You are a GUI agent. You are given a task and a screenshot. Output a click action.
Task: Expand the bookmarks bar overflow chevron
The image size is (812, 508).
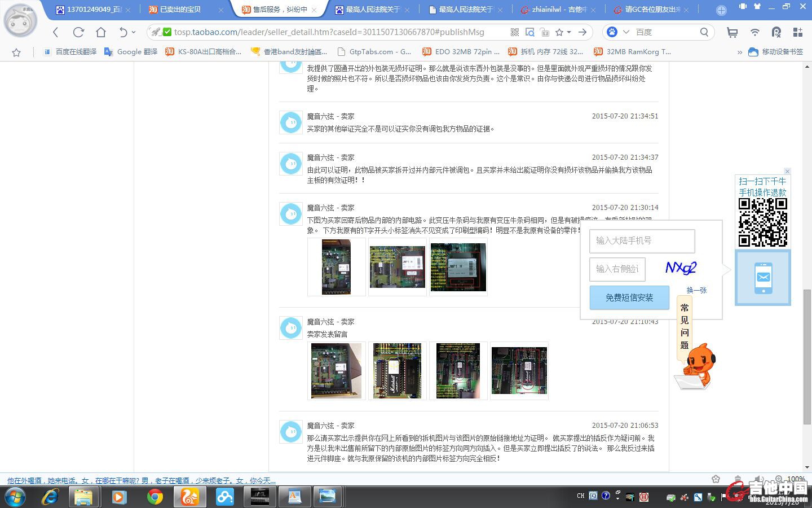point(739,52)
